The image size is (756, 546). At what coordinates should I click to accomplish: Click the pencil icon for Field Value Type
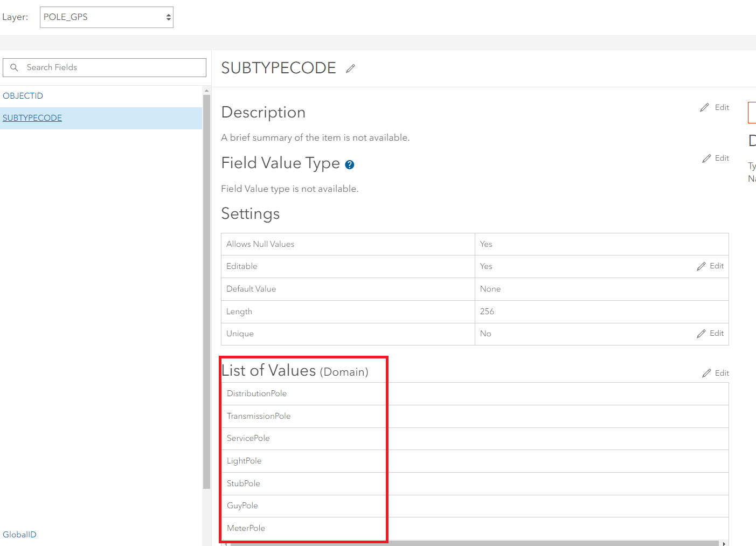[707, 158]
